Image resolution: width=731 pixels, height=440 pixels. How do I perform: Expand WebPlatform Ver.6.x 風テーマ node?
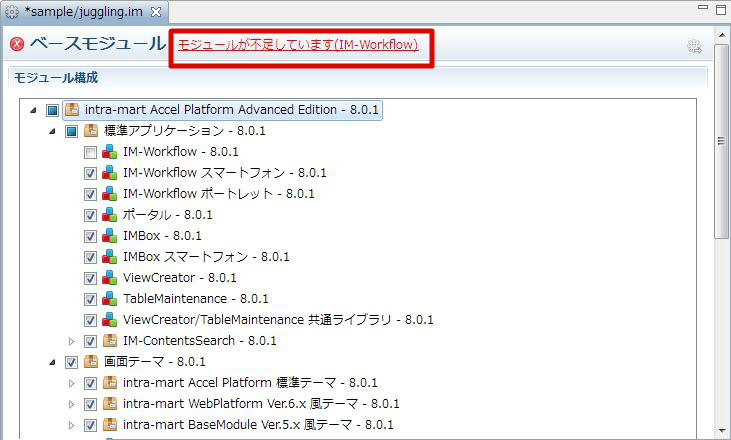coord(71,404)
